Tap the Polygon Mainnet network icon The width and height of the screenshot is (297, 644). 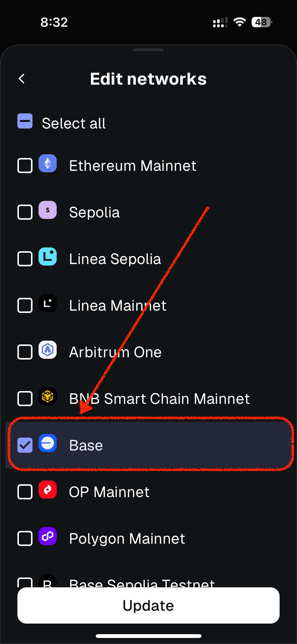(x=48, y=536)
